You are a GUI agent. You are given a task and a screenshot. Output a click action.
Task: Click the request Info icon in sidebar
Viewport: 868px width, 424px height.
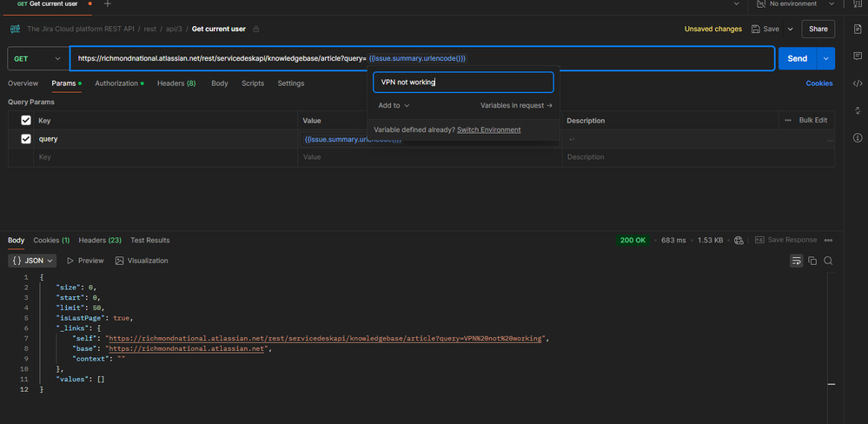click(858, 138)
